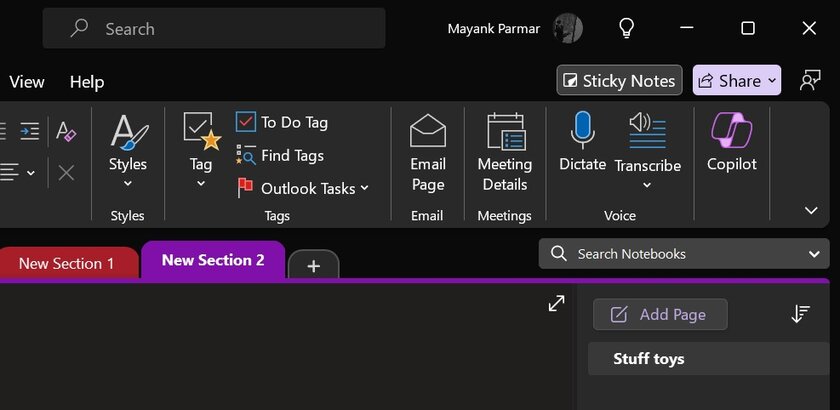
Task: Click the Dictate microphone icon
Action: pyautogui.click(x=582, y=132)
